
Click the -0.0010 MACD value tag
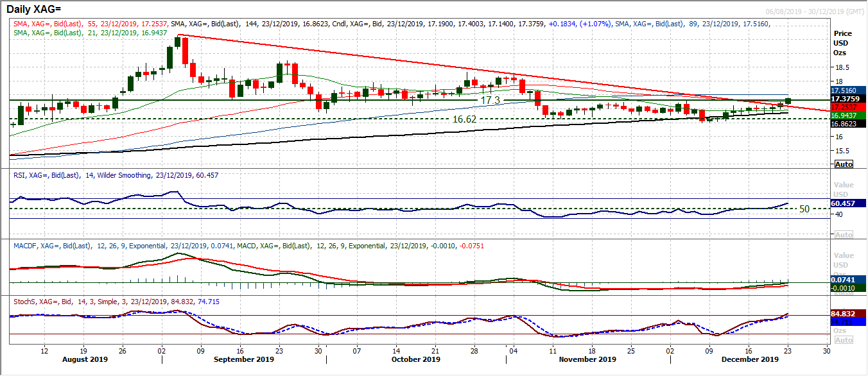847,288
